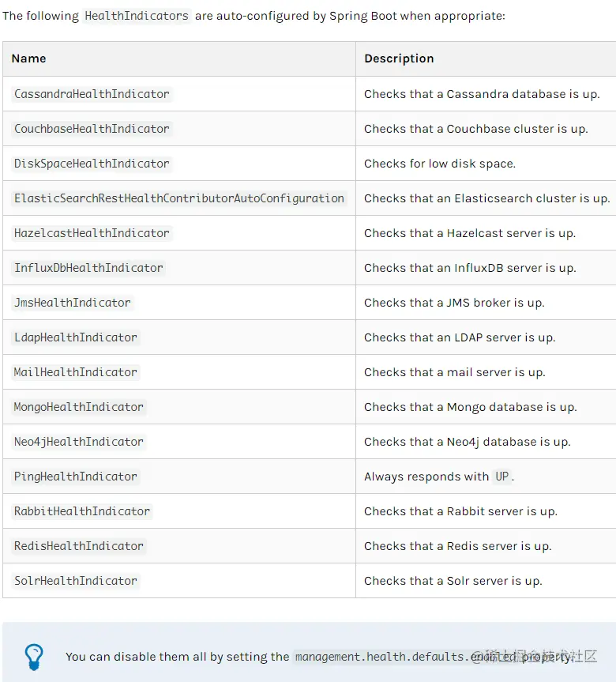The height and width of the screenshot is (682, 616).
Task: Click the InfluxDbHealthIndicator entry
Action: tap(88, 268)
